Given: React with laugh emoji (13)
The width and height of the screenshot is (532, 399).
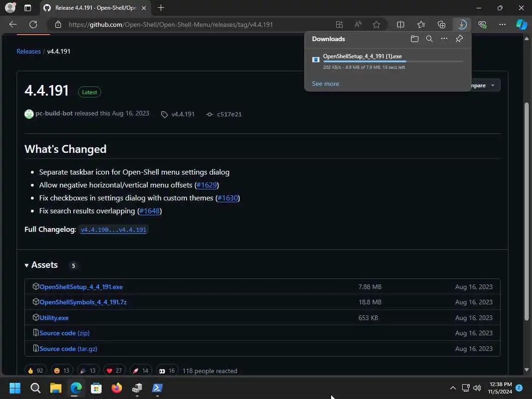Looking at the screenshot, I should tap(62, 370).
